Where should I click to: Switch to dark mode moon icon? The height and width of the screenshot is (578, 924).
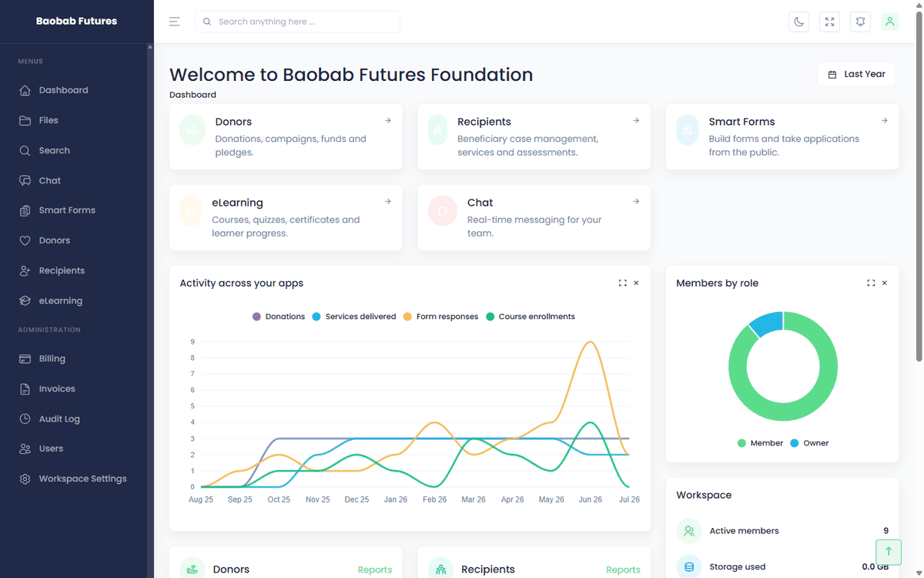(799, 22)
